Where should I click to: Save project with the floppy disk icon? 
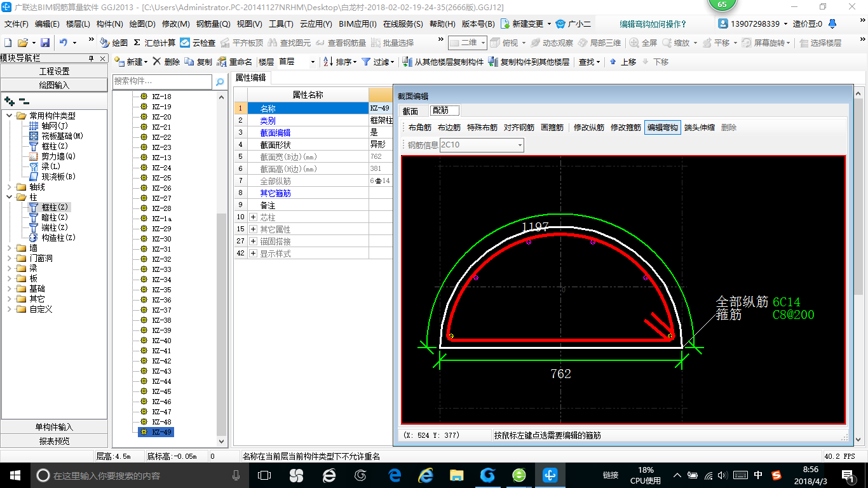coord(45,43)
